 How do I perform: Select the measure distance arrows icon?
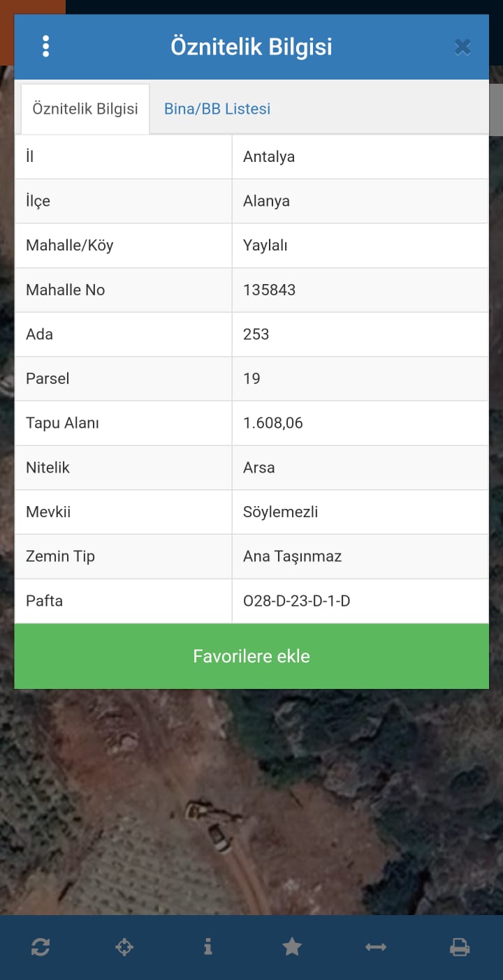click(x=376, y=947)
